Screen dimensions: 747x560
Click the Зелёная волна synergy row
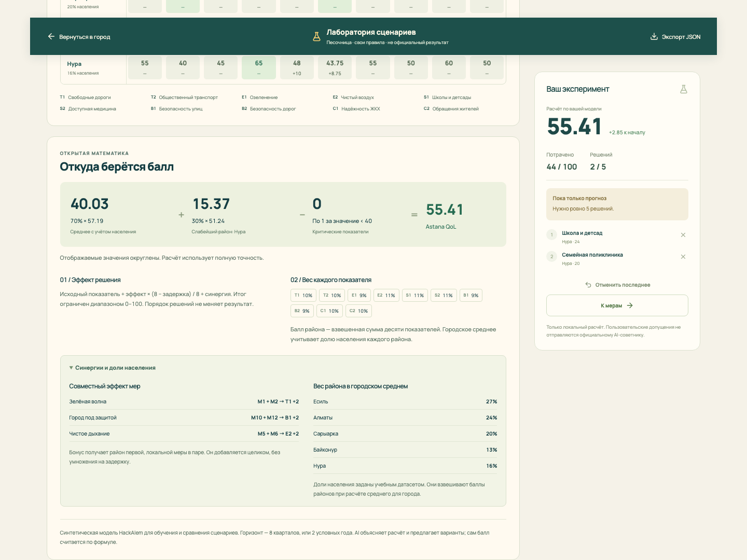[184, 402]
